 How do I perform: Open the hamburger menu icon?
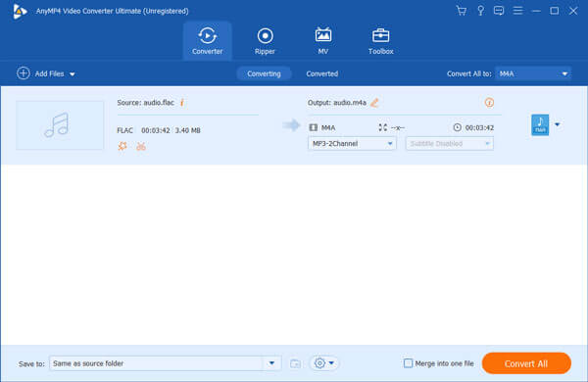(517, 11)
